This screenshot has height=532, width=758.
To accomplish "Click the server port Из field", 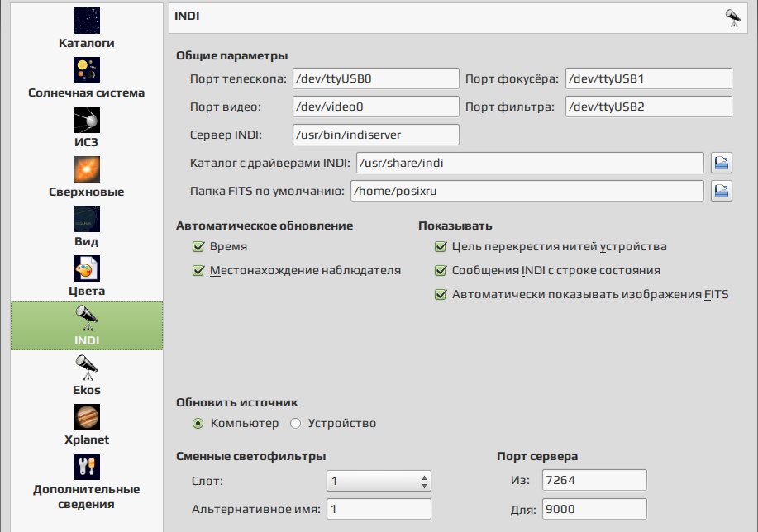I will coord(594,480).
